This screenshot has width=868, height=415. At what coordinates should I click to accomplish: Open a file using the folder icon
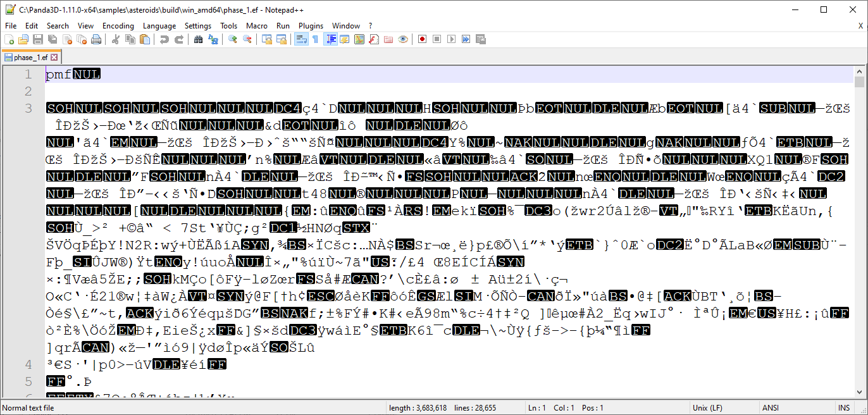tap(23, 39)
